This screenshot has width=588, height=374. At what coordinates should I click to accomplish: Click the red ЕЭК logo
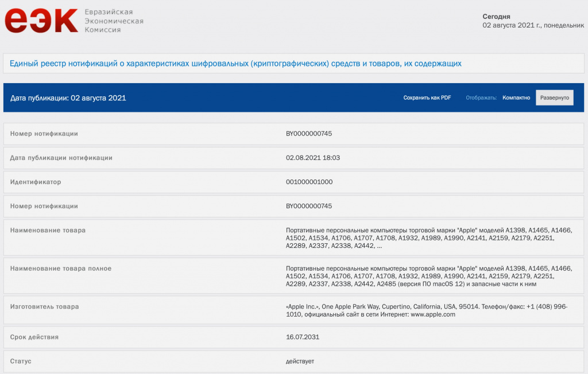[x=41, y=21]
